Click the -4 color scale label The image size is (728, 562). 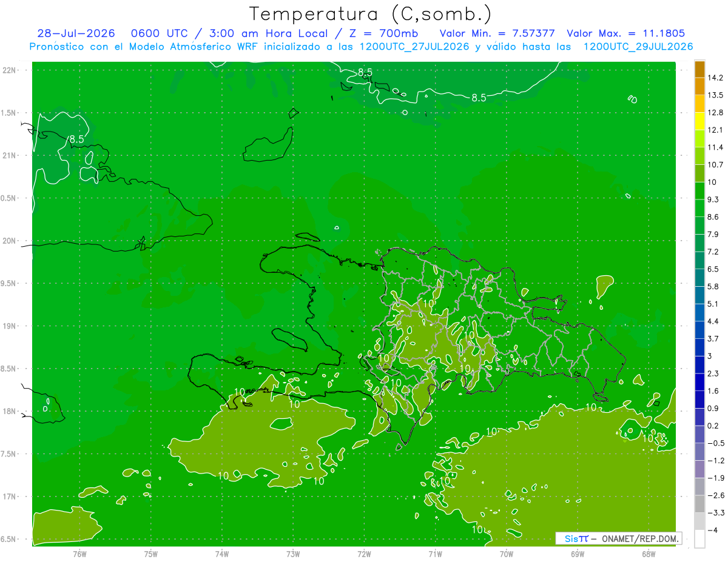[x=712, y=530]
